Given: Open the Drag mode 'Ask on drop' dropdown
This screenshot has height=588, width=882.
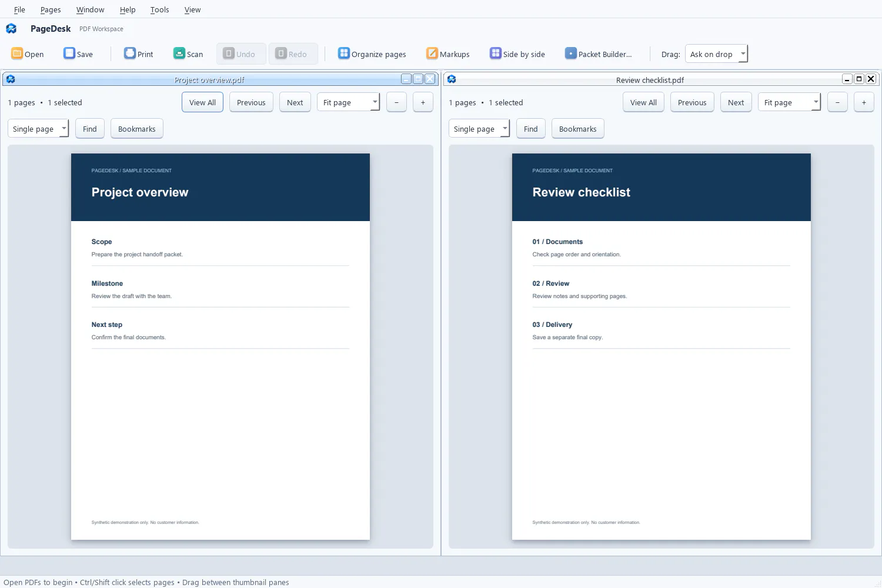Looking at the screenshot, I should [716, 54].
